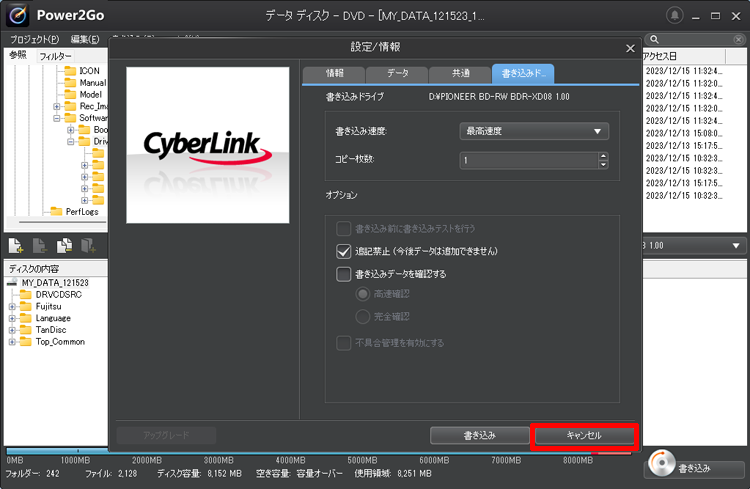
Task: Click the disc burn icon at bottom right
Action: pos(662,465)
